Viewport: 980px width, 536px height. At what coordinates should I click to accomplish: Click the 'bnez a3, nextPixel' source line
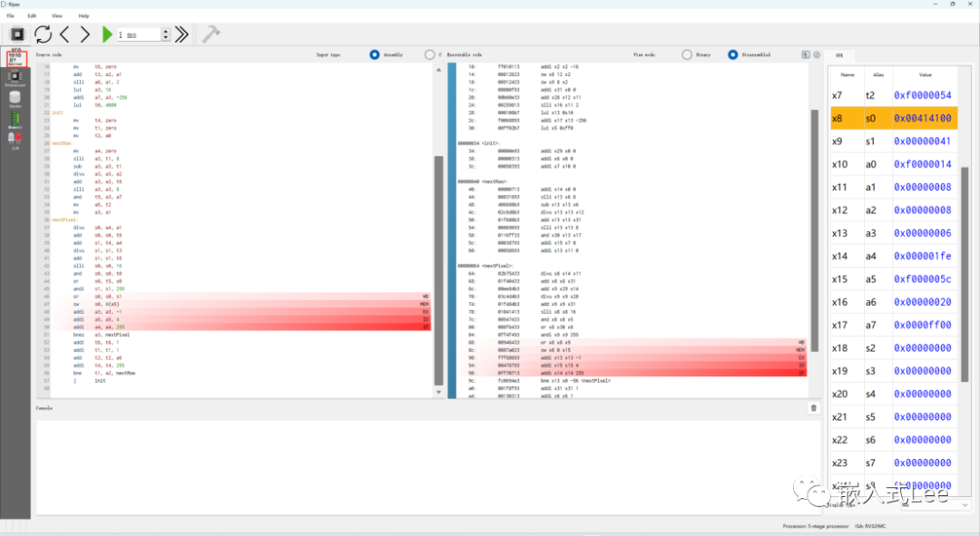click(102, 335)
